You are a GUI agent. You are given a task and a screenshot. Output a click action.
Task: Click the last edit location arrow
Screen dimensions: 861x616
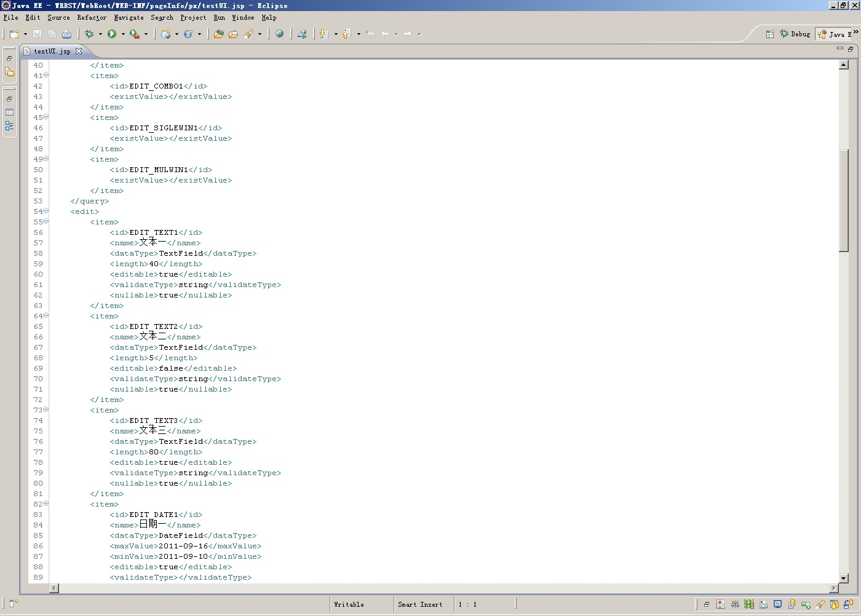(x=370, y=34)
